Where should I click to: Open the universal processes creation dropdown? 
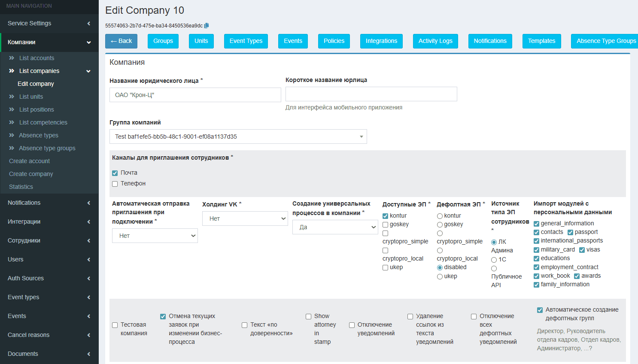[x=335, y=227]
